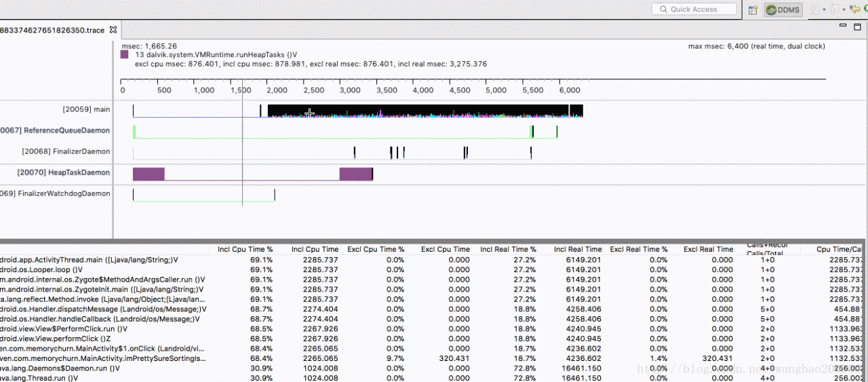Switch to the DDMS perspective
This screenshot has width=868, height=382.
coord(783,9)
